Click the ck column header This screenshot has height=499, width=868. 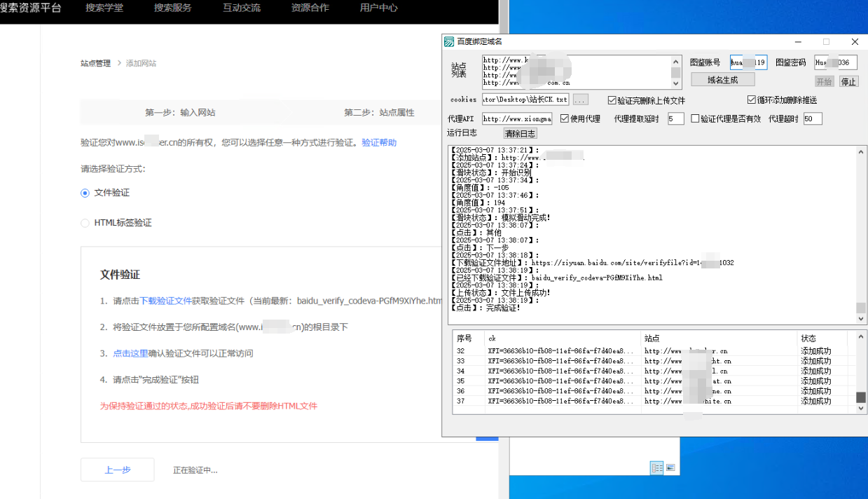click(563, 338)
